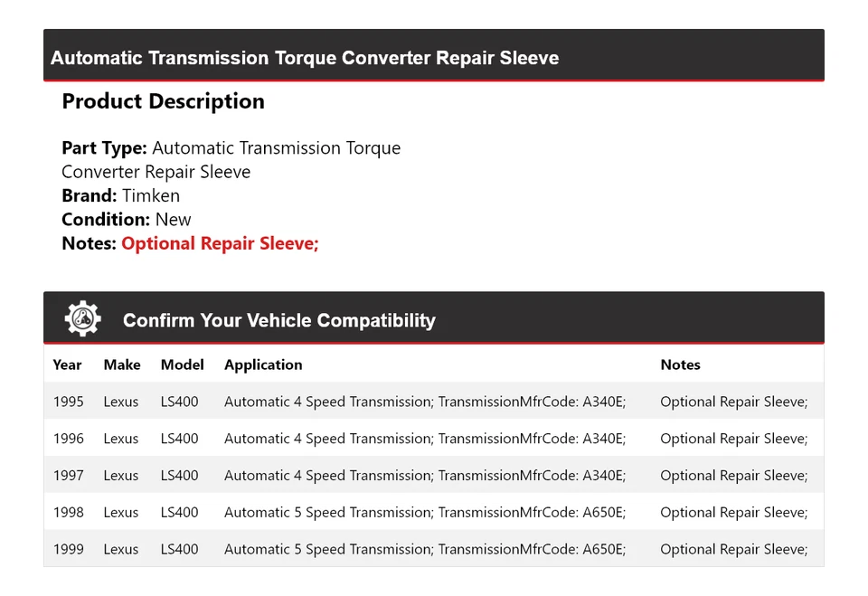Click the Brand value Timken

click(x=151, y=195)
